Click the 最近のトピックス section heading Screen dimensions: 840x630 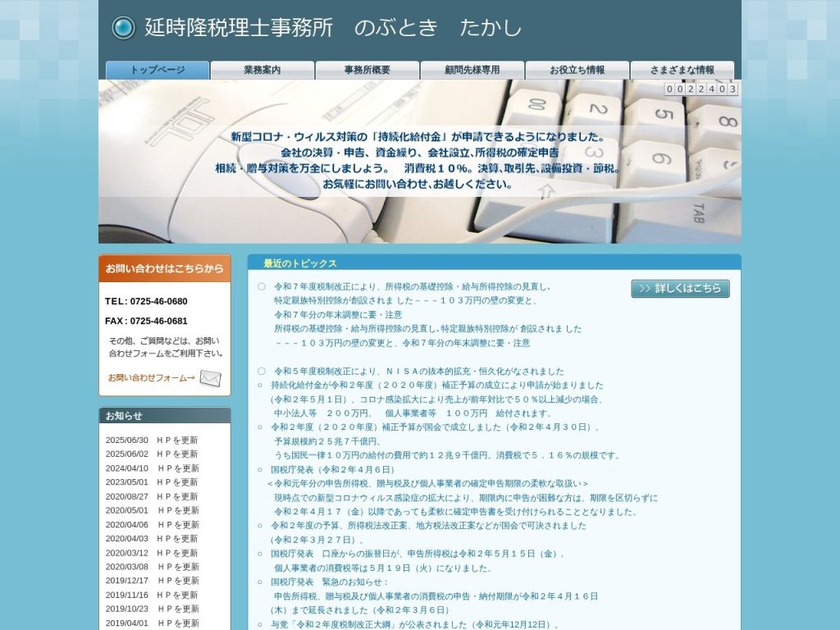click(300, 263)
